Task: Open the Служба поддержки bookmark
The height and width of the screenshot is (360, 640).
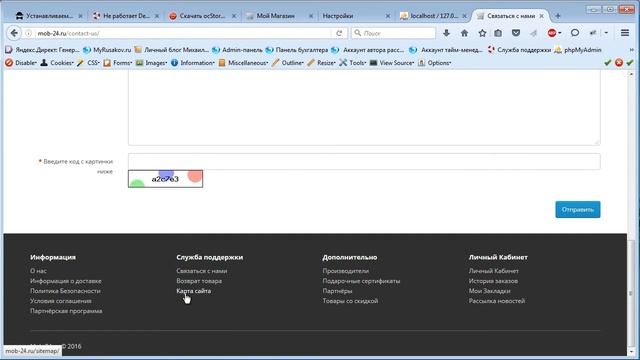Action: point(519,50)
